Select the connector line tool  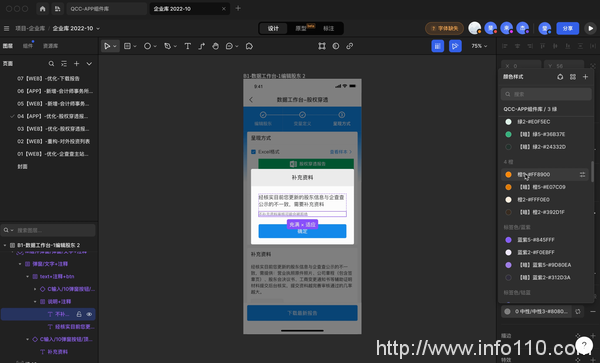[202, 46]
